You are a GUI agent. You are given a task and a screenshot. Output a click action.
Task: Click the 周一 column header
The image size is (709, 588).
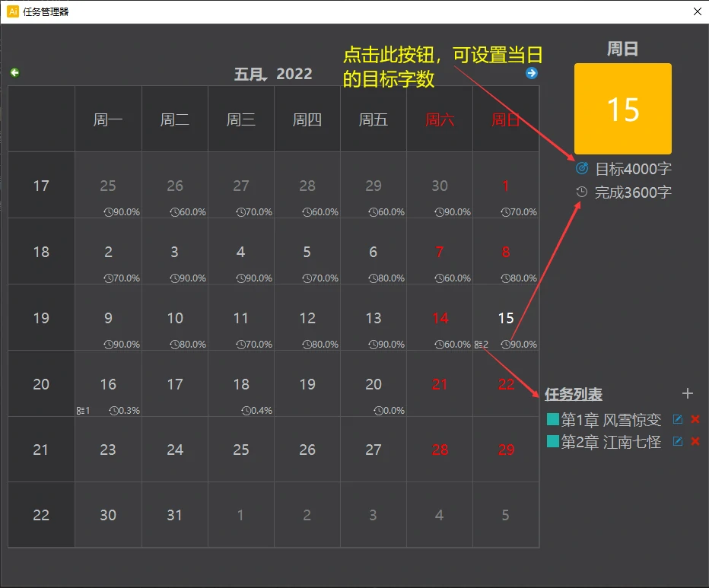tap(108, 119)
